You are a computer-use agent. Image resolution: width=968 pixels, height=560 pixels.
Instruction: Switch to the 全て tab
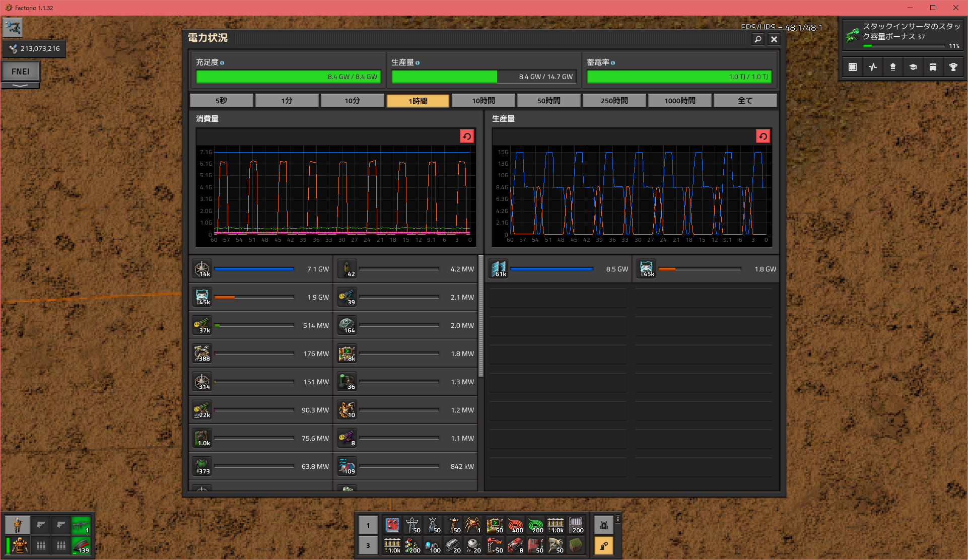pyautogui.click(x=745, y=101)
